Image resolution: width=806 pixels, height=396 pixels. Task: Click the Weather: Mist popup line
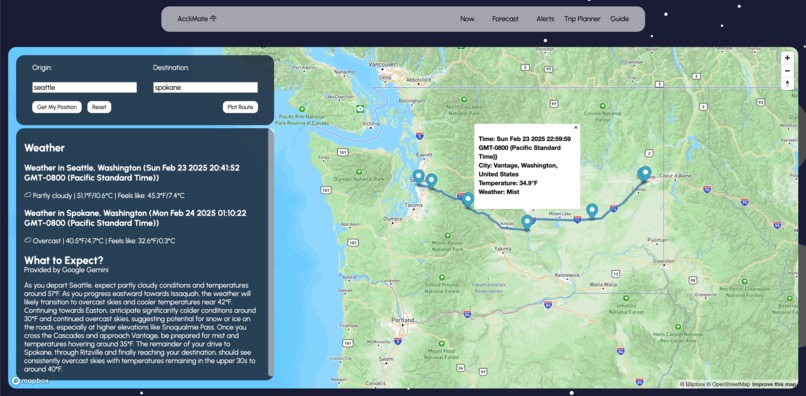tap(499, 191)
